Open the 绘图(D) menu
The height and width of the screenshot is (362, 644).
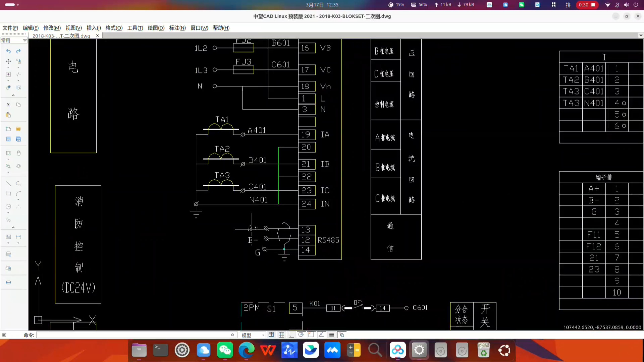click(156, 28)
